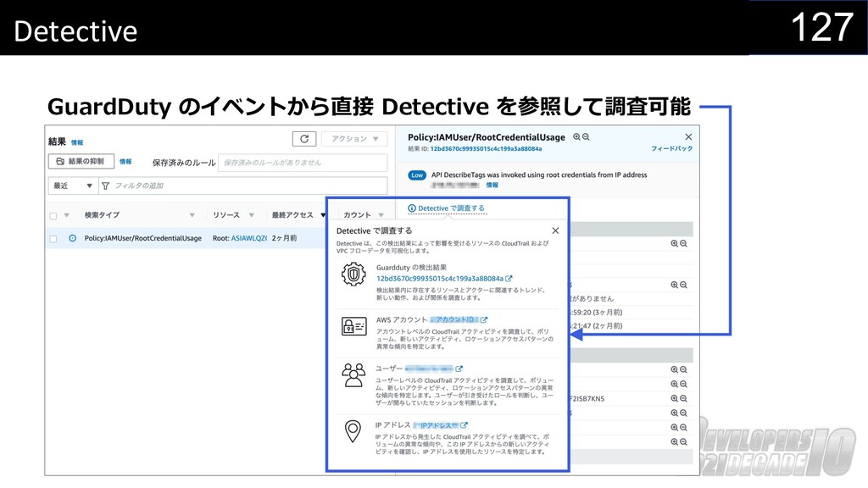Tick the select-all checkbox in the table header
Image resolution: width=868 pixels, height=488 pixels.
click(x=53, y=216)
